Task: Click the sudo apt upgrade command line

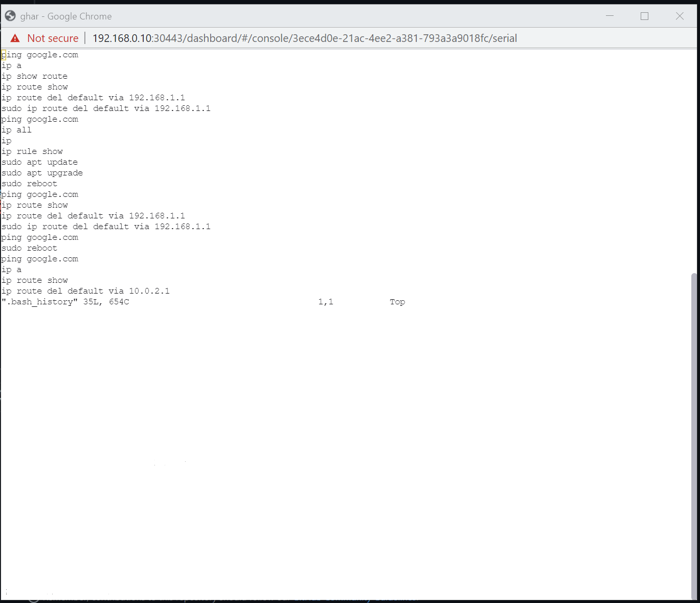Action: point(42,172)
